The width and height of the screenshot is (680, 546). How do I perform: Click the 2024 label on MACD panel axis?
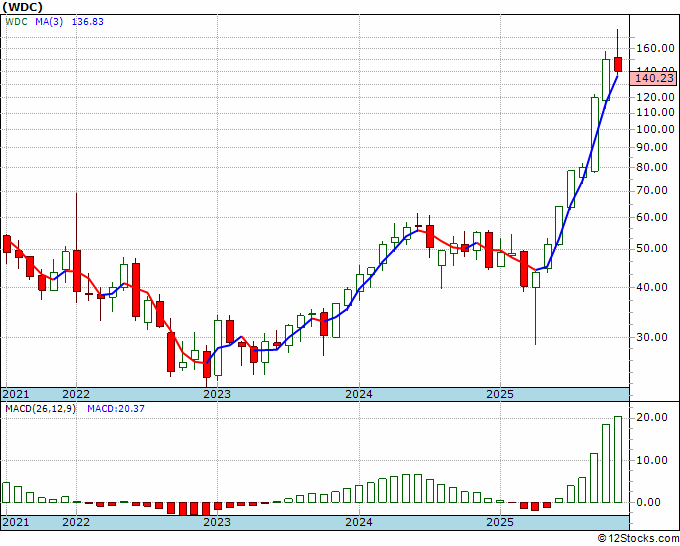pos(359,522)
